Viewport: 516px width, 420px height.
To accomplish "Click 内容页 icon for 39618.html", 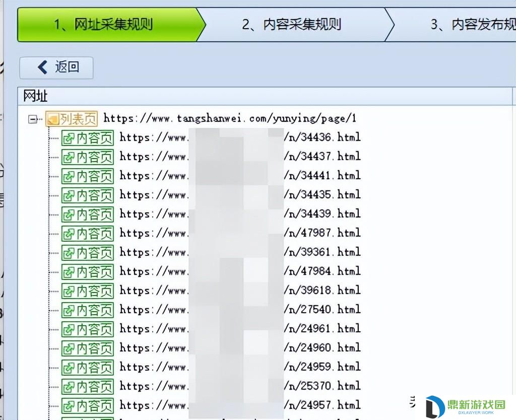I will click(x=88, y=291).
